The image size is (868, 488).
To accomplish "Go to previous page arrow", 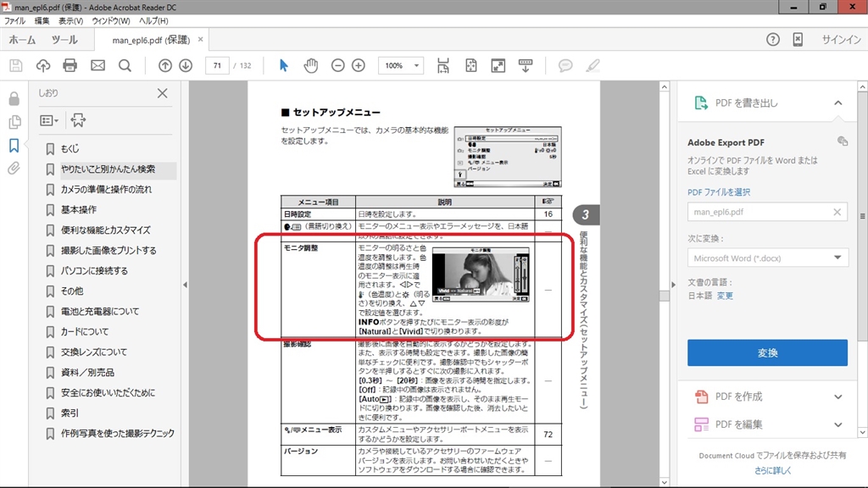I will (165, 65).
